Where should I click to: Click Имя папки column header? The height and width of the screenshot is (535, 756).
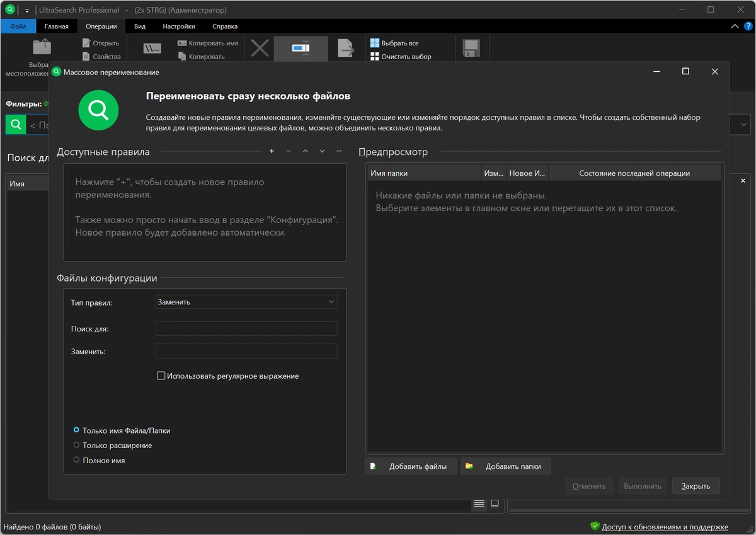[x=424, y=173]
